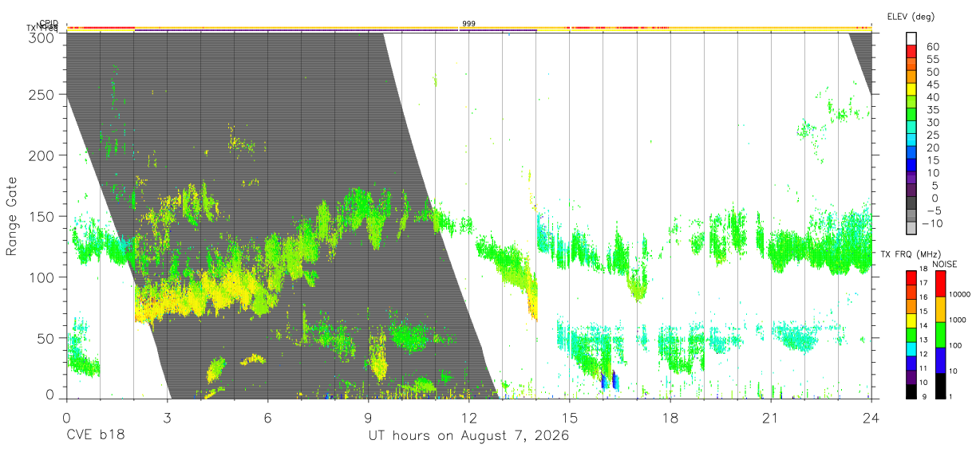The width and height of the screenshot is (980, 452).
Task: Pick the red segment of TX FRQ bar
Action: (911, 277)
